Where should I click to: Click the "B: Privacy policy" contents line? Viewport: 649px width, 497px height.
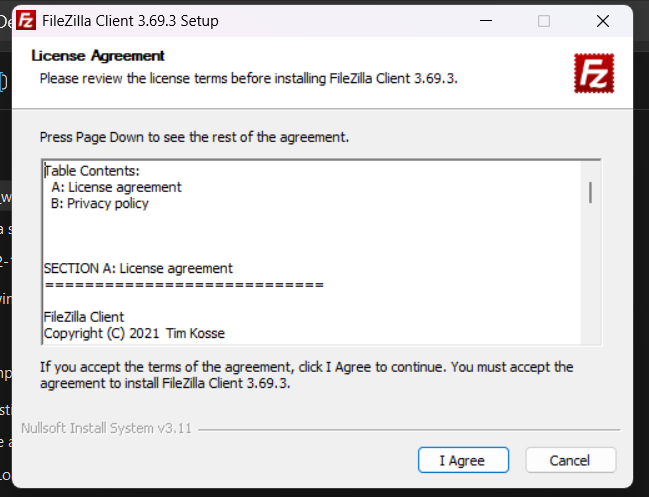coord(99,203)
